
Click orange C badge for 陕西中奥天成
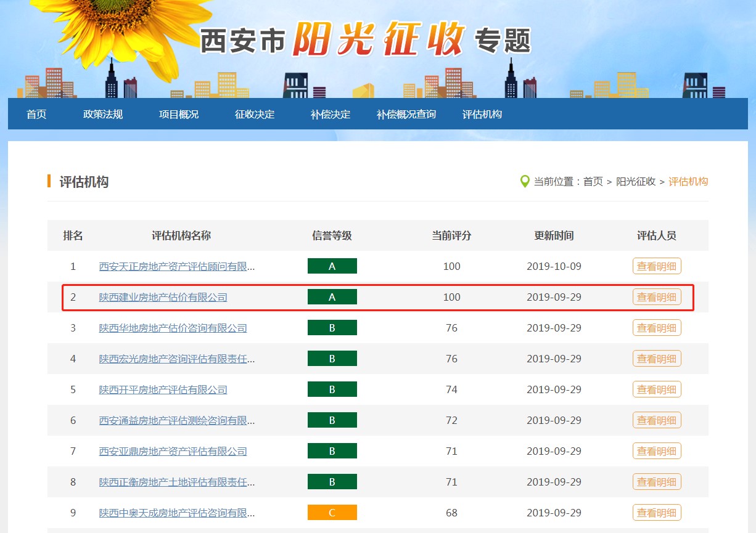(332, 513)
